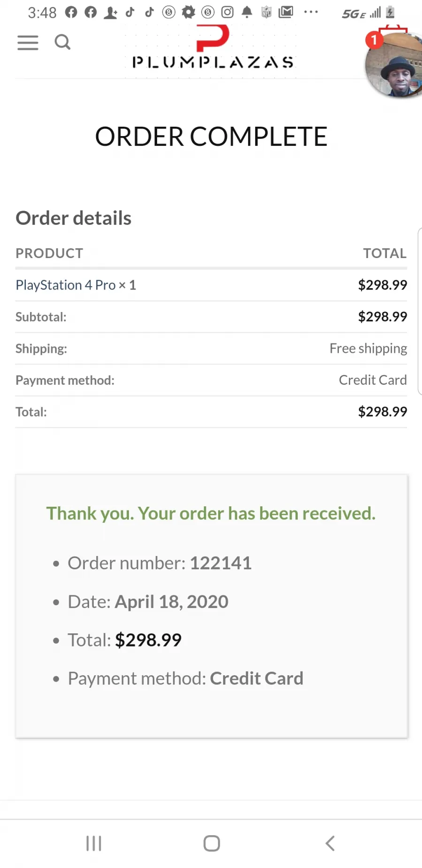Expand more notifications via three dots

tap(311, 12)
